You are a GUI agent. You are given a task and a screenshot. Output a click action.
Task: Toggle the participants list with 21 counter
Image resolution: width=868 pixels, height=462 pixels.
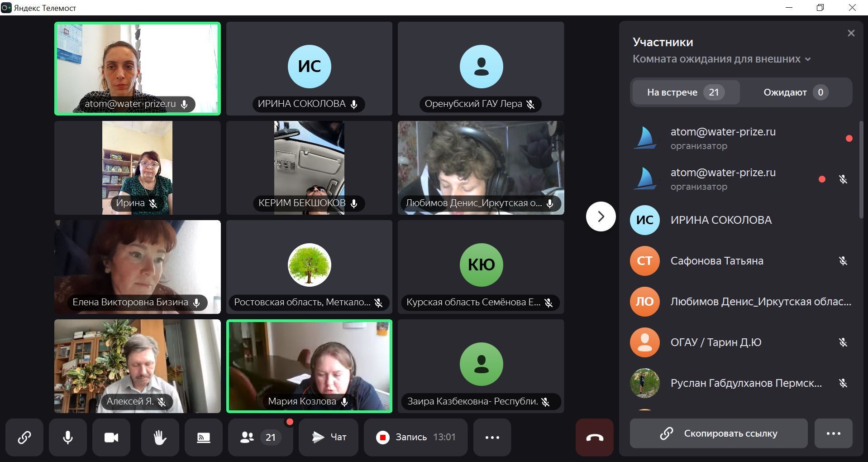click(260, 437)
